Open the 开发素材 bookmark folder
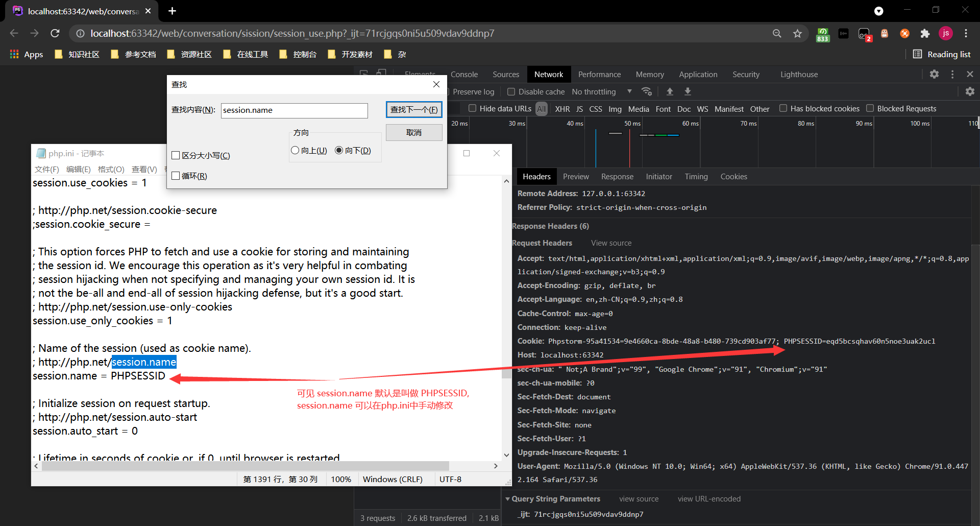Image resolution: width=980 pixels, height=526 pixels. (x=350, y=54)
